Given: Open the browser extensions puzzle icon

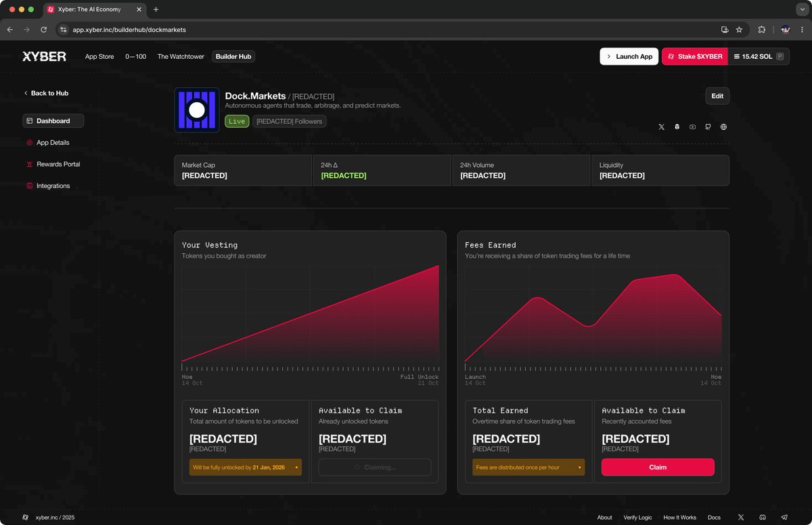Looking at the screenshot, I should click(x=762, y=30).
